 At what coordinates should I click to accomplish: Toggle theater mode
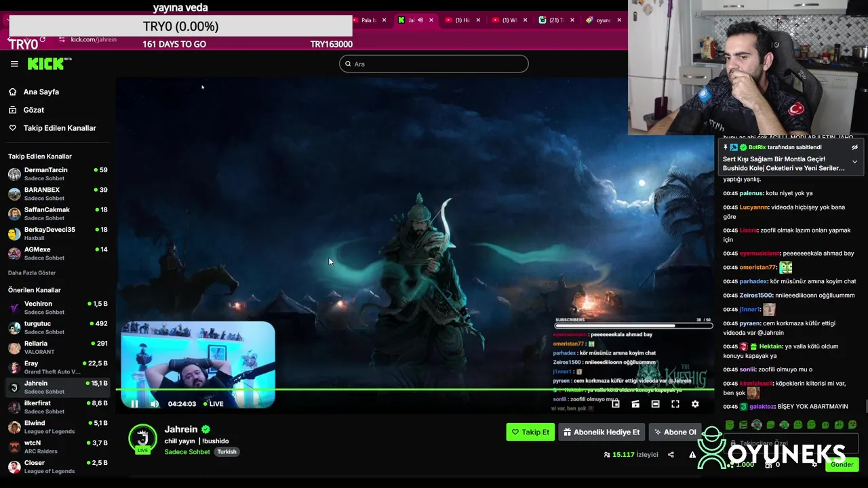(655, 404)
